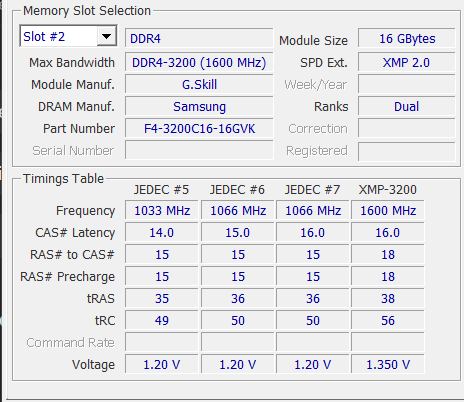Click the DDR4 memory type field
The image size is (464, 402).
click(x=199, y=38)
